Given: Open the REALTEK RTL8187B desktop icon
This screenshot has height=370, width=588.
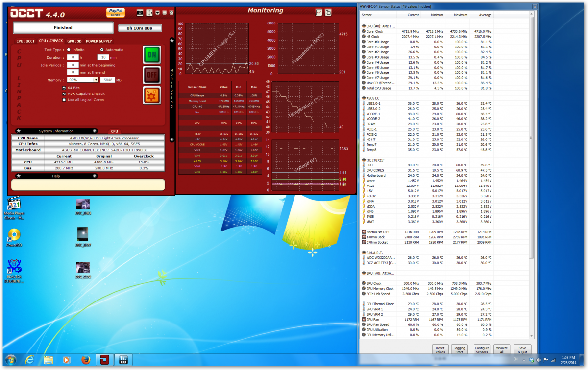Looking at the screenshot, I should 14,272.
